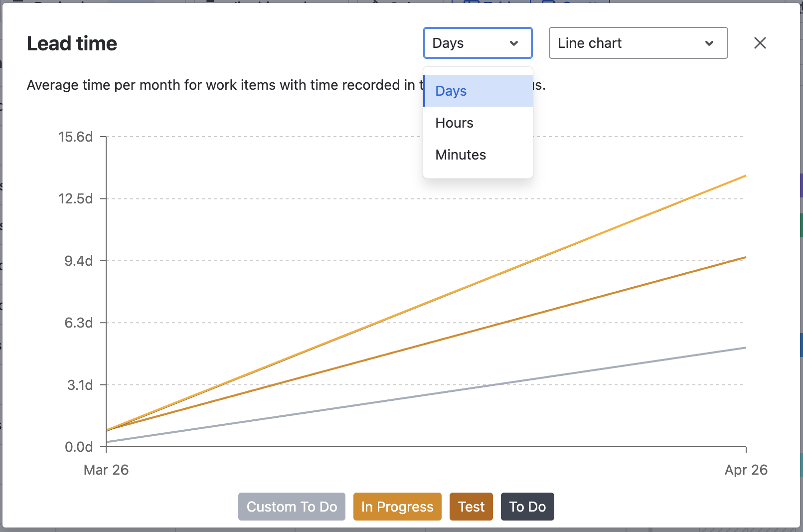Select Hours from the unit list
Screen dimensions: 803x532
point(454,123)
